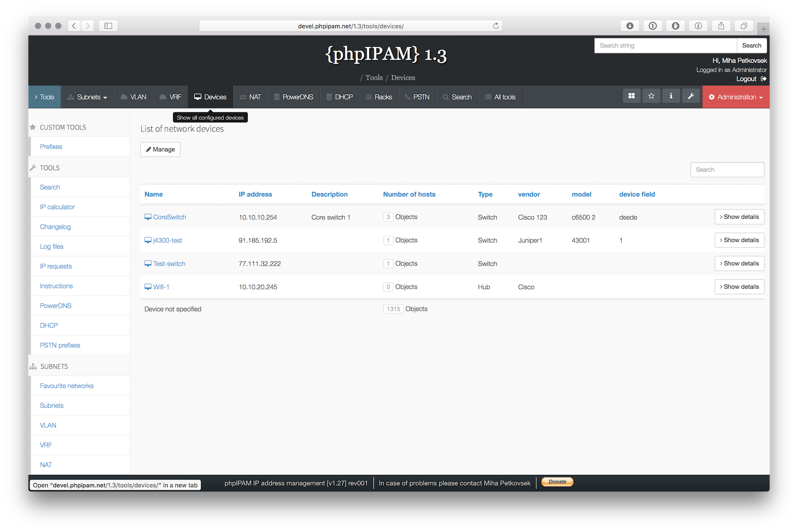Image resolution: width=798 pixels, height=532 pixels.
Task: Select the PowerDNS navigation tab
Action: (x=294, y=97)
